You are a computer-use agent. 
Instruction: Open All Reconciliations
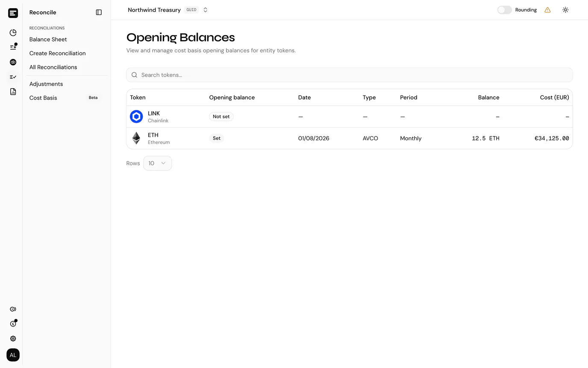(x=53, y=67)
